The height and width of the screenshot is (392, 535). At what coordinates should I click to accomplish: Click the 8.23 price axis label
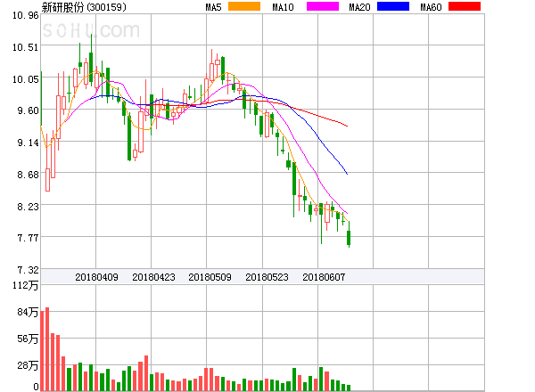click(28, 207)
